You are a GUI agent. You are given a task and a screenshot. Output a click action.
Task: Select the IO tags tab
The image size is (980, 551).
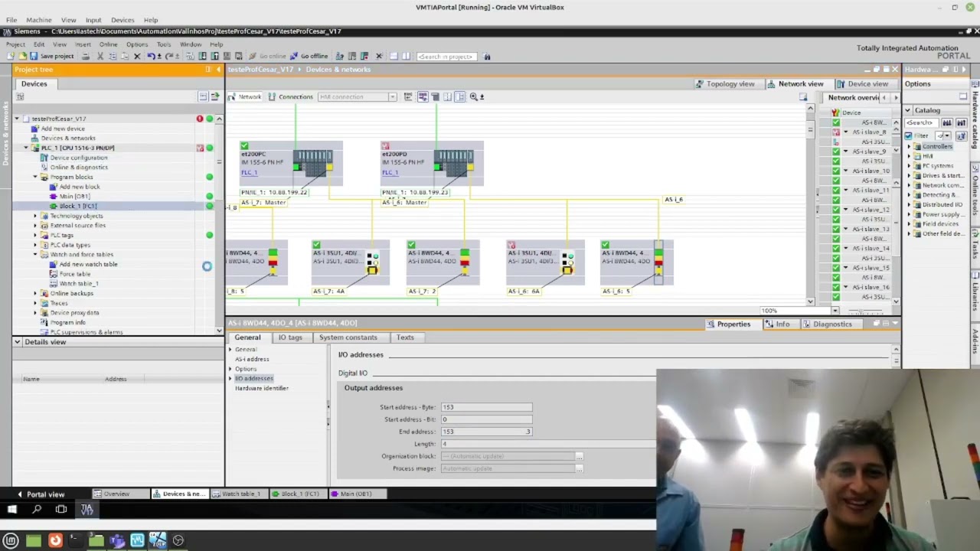(x=290, y=337)
